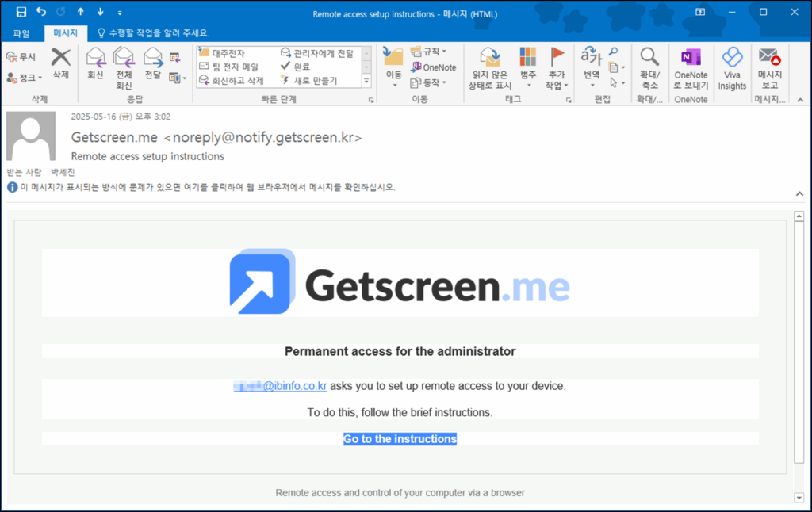Click the Go to the instructions link

click(x=400, y=439)
